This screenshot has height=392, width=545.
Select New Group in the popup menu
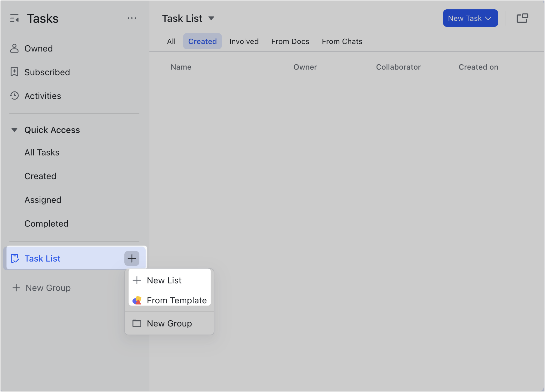[x=169, y=323]
